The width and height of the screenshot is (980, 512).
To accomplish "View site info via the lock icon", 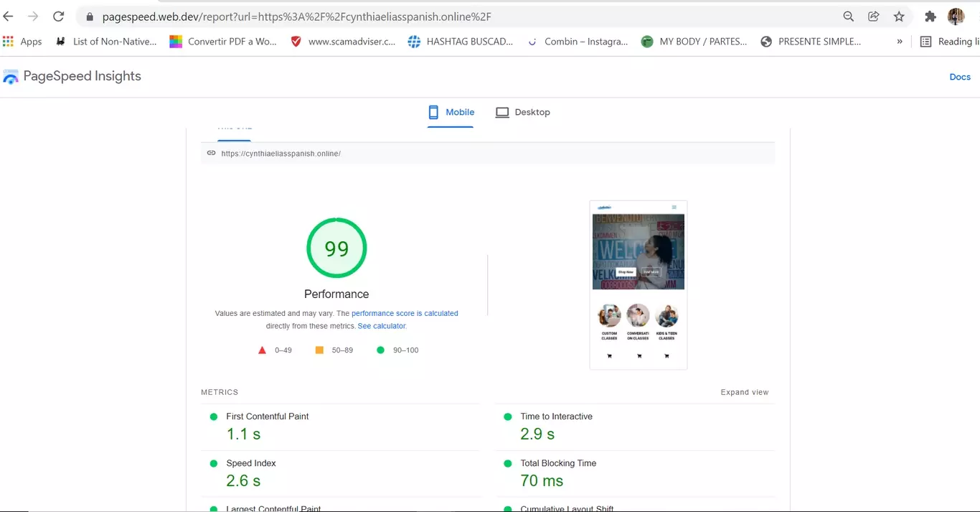I will [90, 17].
